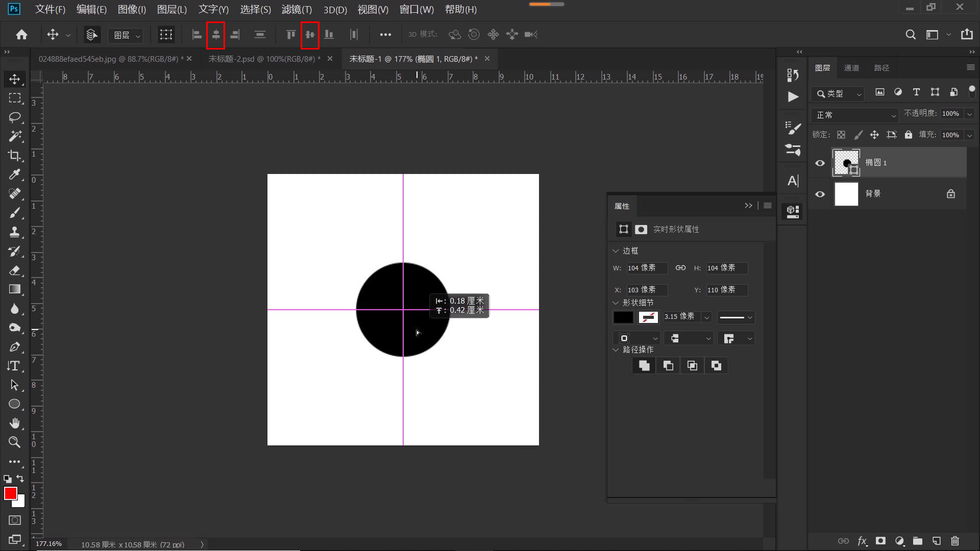
Task: Switch to the 通道 tab
Action: pyautogui.click(x=851, y=68)
